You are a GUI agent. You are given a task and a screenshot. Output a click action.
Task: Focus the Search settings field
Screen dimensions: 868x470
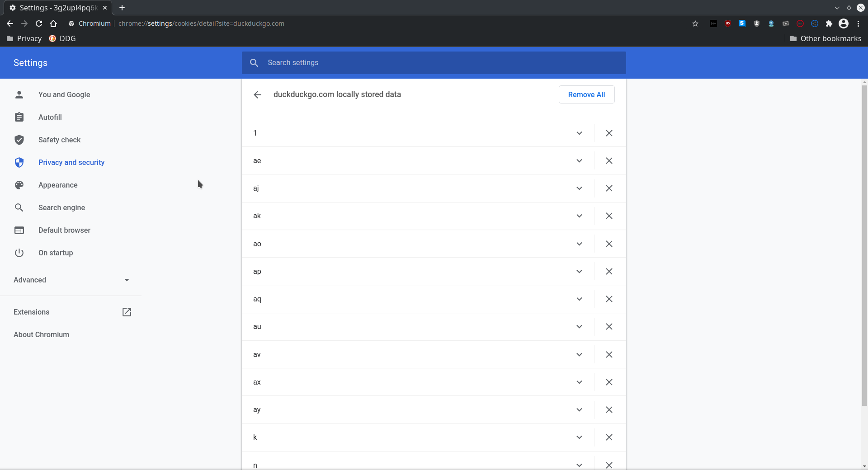[x=434, y=63]
